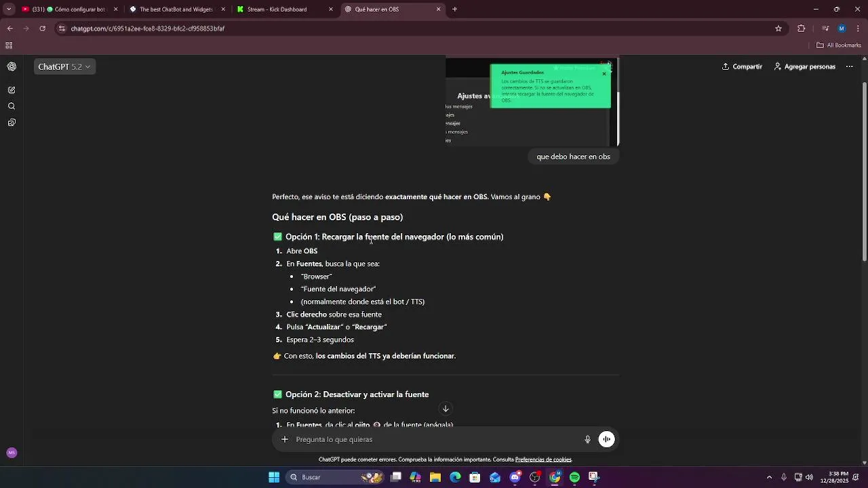Viewport: 868px width, 488px height.
Task: Switch to 'The best ChatBot and Widgets' tab
Action: 176,9
